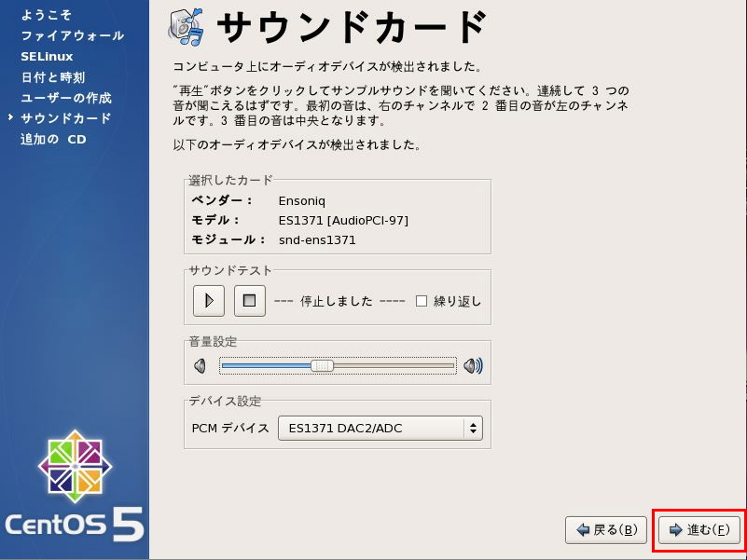Viewport: 747px width, 560px height.
Task: Play the sample sound test
Action: 209,300
